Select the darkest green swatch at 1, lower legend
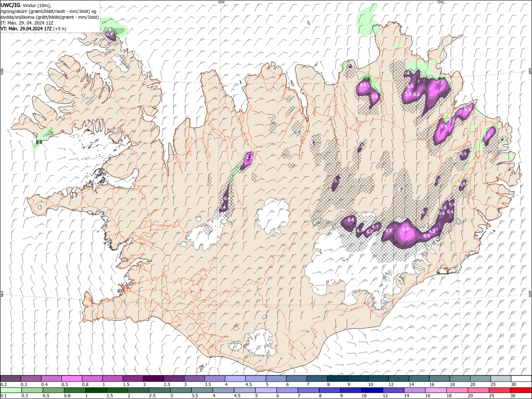 (x=96, y=390)
